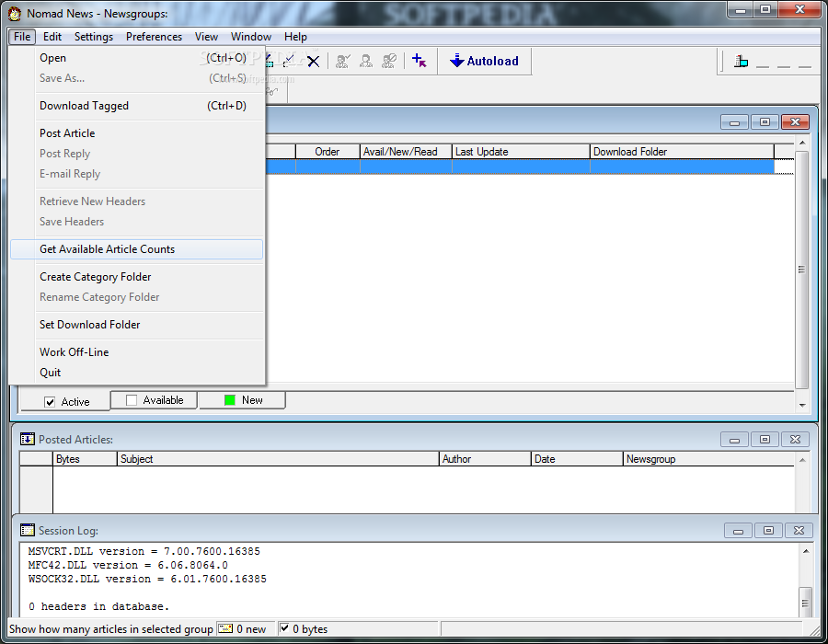The image size is (828, 644).
Task: Choose Post Article from the menu
Action: (137, 133)
